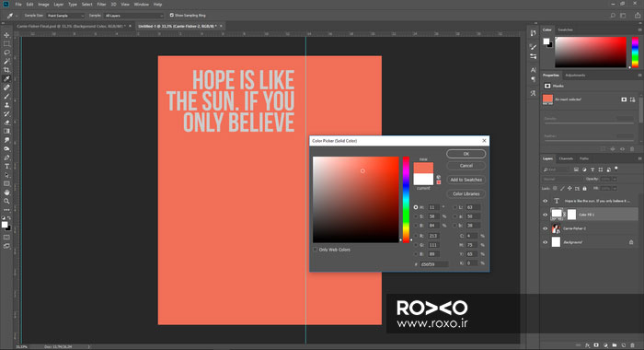This screenshot has width=644, height=350.
Task: Toggle Show Sampling Ring checkbox
Action: (172, 16)
